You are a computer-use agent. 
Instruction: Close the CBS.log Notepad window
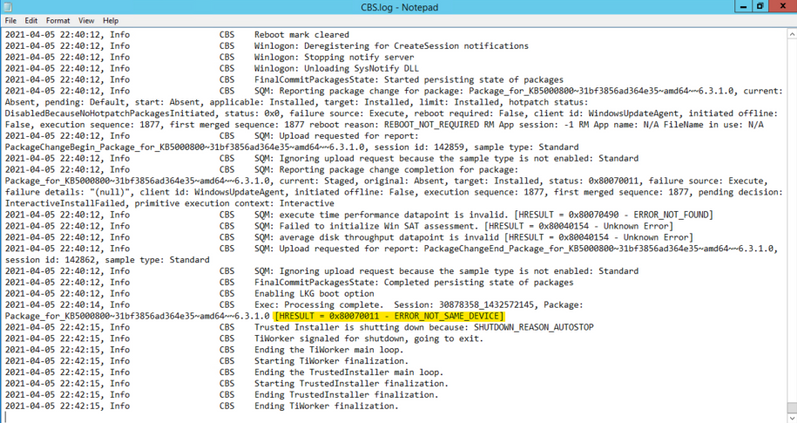[x=783, y=6]
